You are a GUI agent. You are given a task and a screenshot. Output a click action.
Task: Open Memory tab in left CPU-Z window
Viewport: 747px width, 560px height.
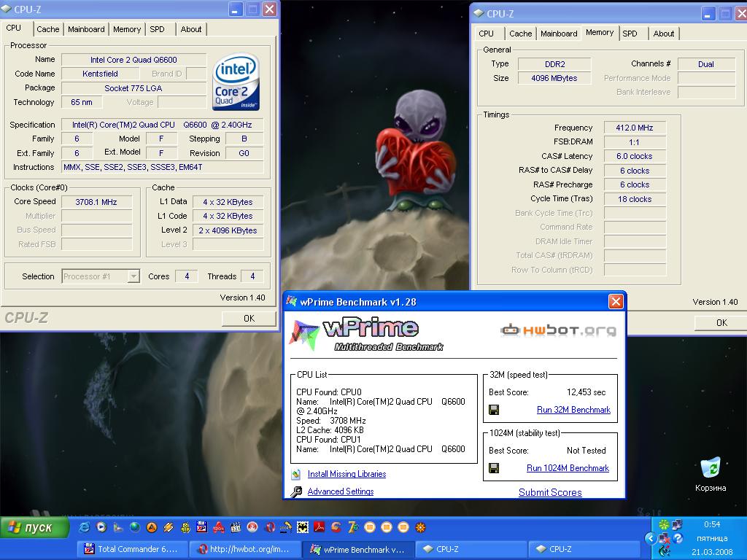click(x=127, y=29)
